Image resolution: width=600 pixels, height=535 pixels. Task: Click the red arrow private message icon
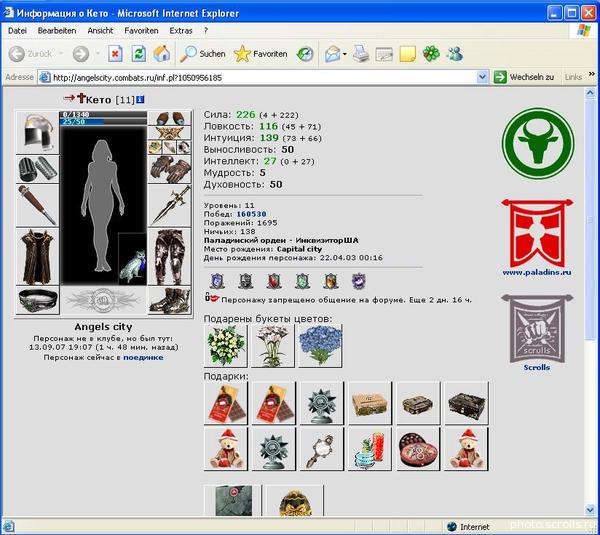point(69,98)
